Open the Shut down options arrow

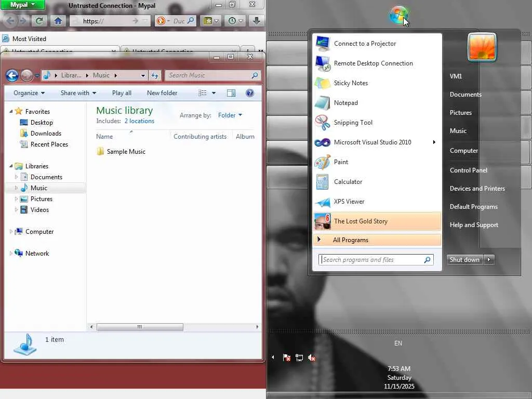pos(489,260)
